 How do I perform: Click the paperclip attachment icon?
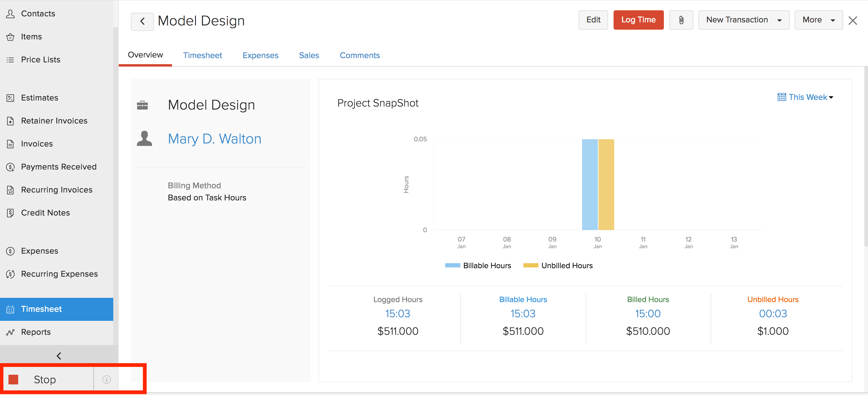click(x=681, y=20)
